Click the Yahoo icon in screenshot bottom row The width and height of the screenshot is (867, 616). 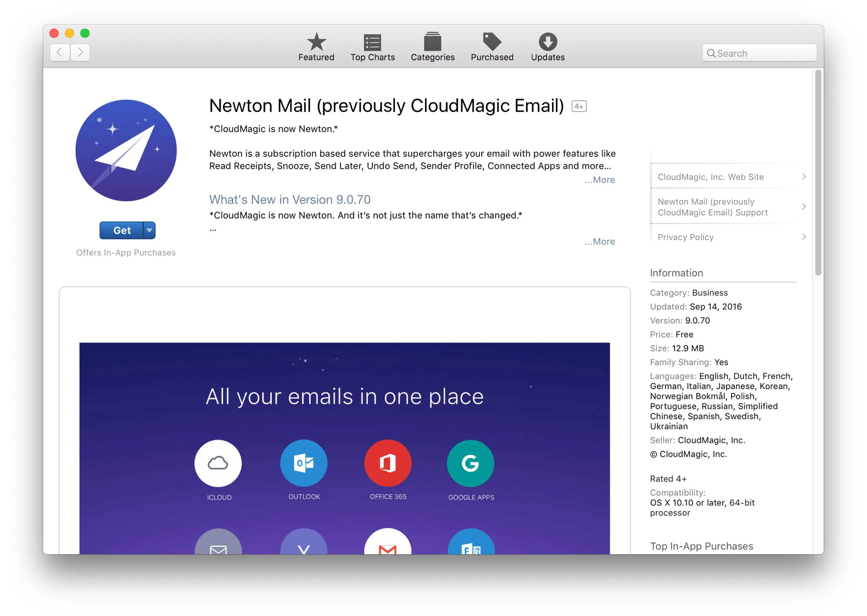pyautogui.click(x=304, y=541)
